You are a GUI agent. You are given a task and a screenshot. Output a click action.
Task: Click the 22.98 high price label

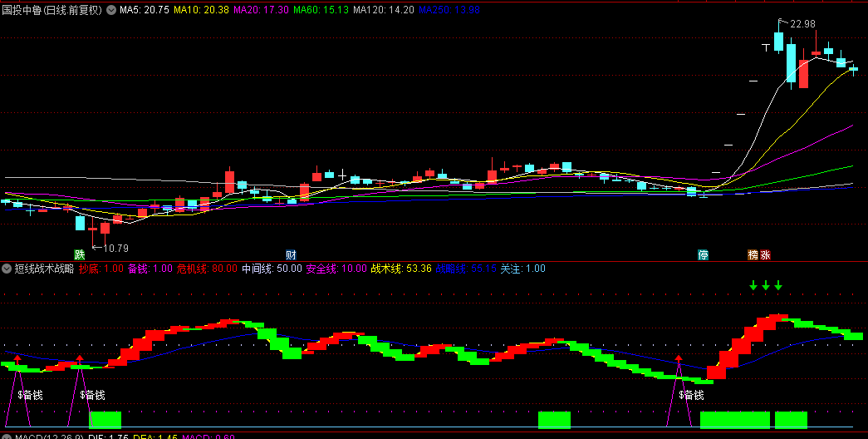pyautogui.click(x=802, y=24)
